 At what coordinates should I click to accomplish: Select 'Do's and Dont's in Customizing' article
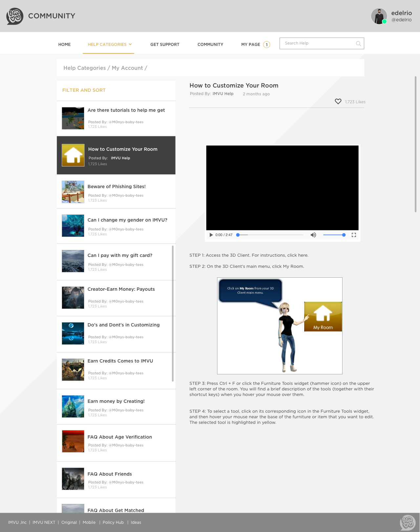click(123, 325)
